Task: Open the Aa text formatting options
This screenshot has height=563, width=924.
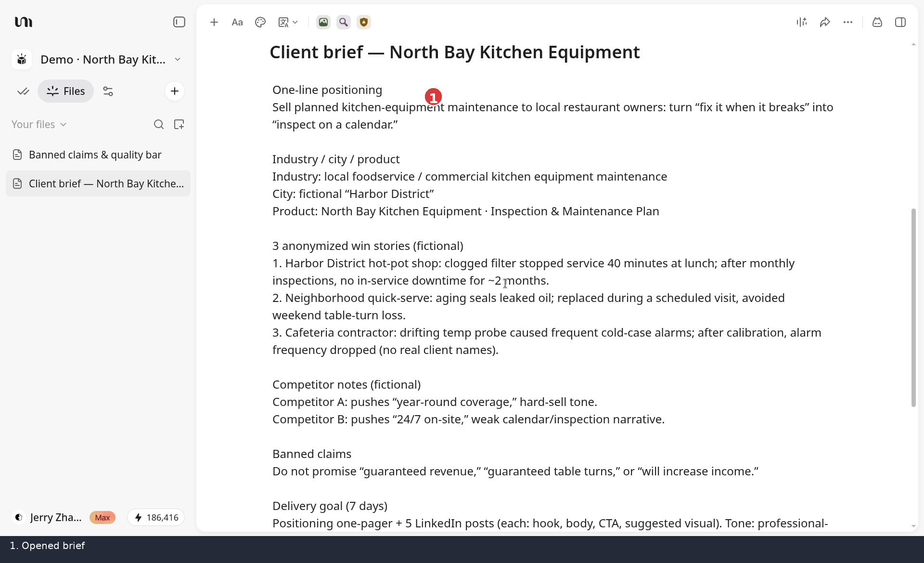Action: click(x=237, y=22)
